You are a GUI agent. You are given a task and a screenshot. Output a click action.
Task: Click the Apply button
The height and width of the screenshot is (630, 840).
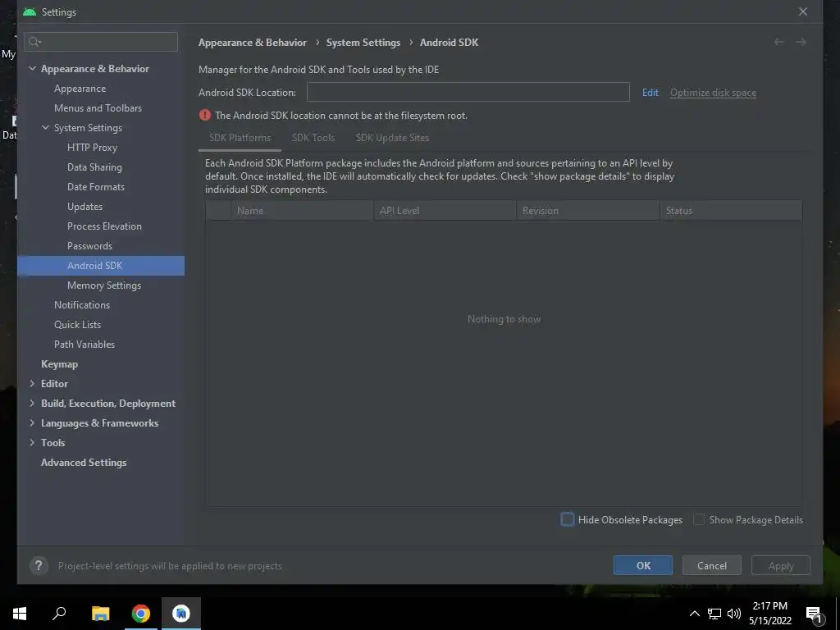[x=781, y=565]
